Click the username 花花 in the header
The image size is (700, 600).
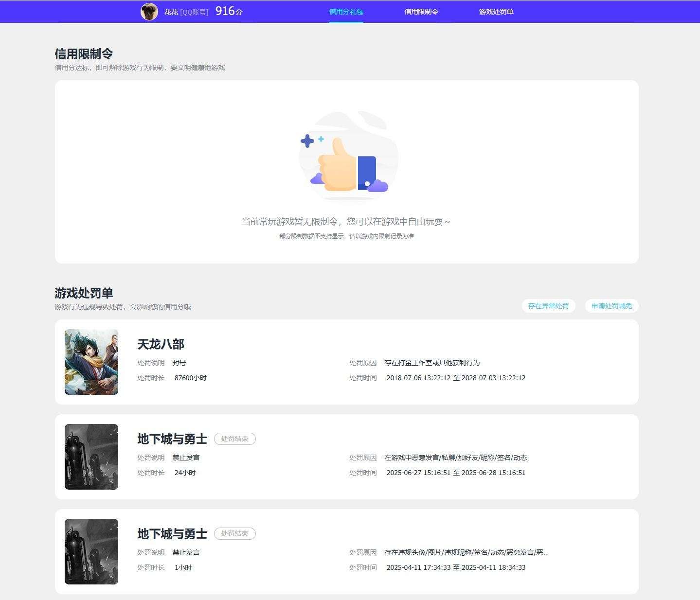pyautogui.click(x=171, y=12)
